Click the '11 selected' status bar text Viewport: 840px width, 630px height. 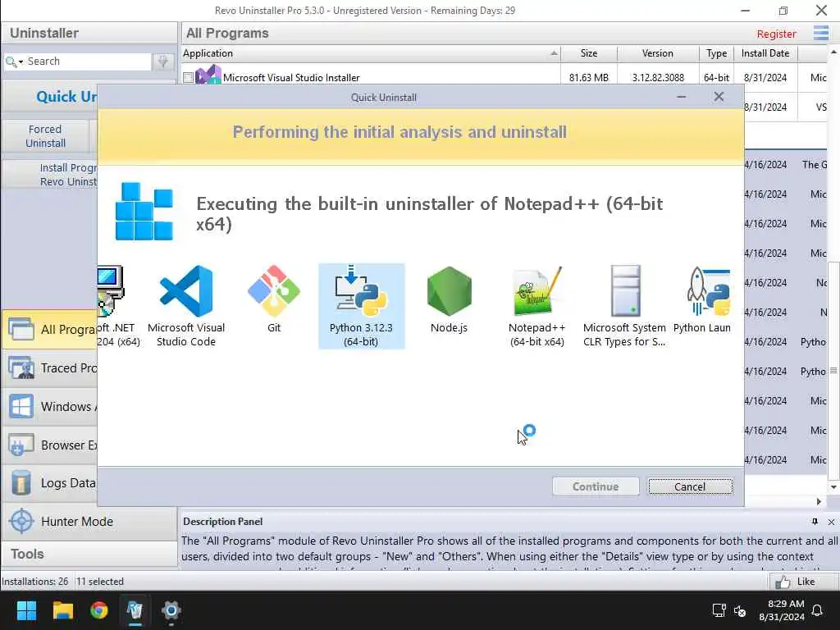[x=100, y=582]
